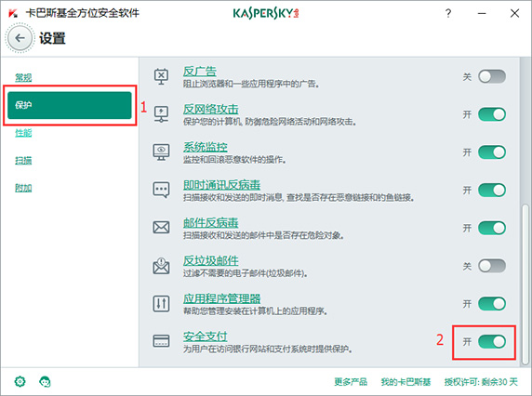Click description 过滤不需要的电子邮件(垃圾邮件)
This screenshot has height=396, width=532.
(x=246, y=273)
